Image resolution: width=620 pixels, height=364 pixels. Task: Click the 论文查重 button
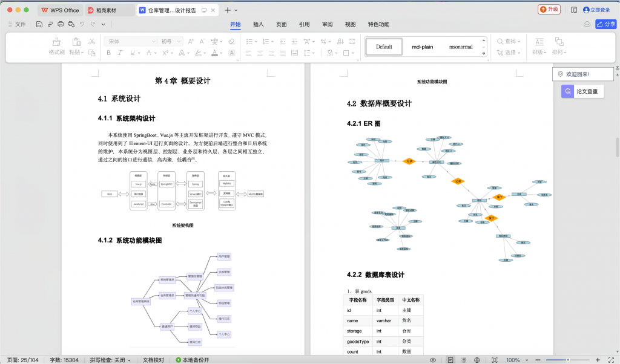[584, 91]
